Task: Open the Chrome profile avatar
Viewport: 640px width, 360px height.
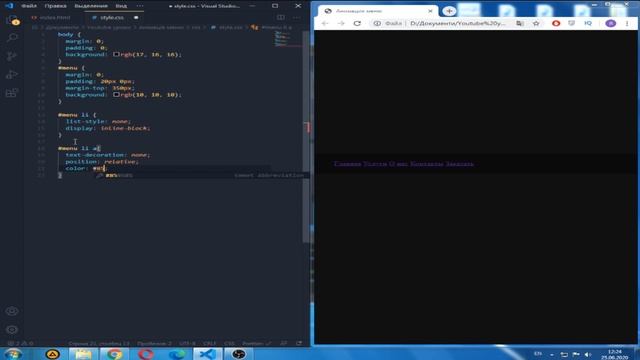Action: click(x=611, y=24)
